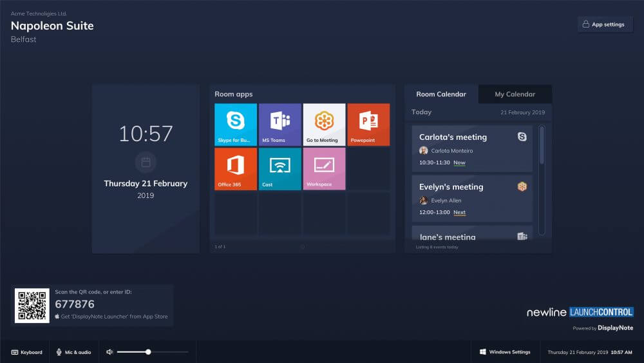This screenshot has height=363, width=644.
Task: Open the Powerpoint app tile
Action: 368,124
